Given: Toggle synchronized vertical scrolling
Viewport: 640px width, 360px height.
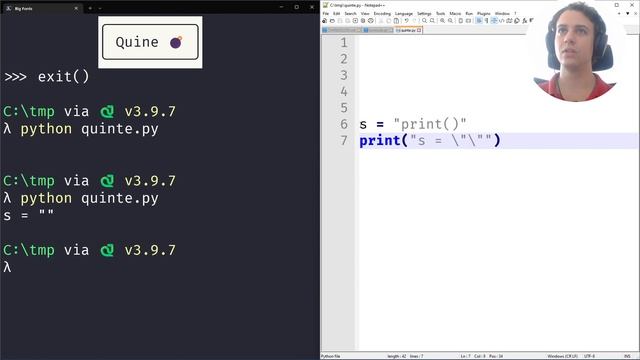Looking at the screenshot, I should (461, 21).
